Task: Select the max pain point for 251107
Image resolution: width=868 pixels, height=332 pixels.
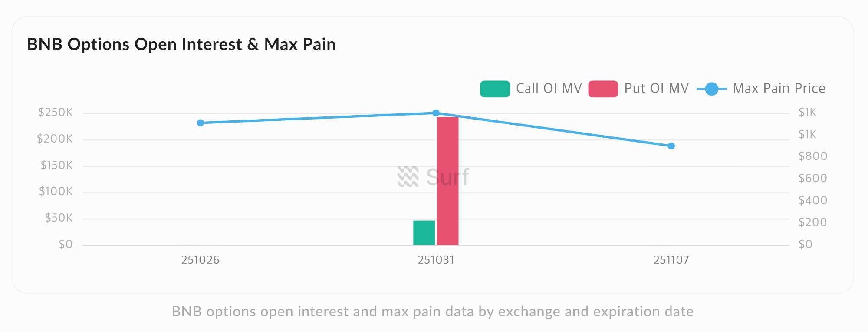Action: click(x=671, y=146)
